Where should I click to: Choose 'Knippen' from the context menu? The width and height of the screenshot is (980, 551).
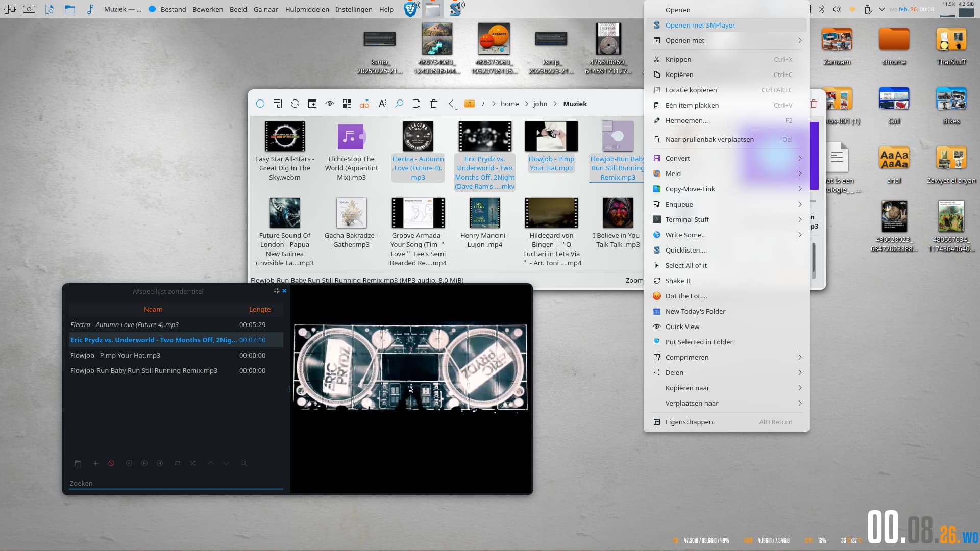(726, 59)
